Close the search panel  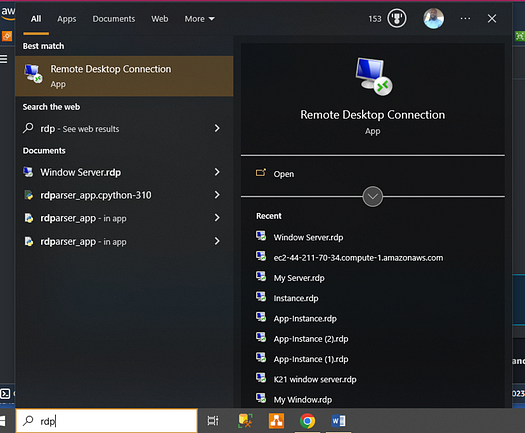(x=492, y=18)
